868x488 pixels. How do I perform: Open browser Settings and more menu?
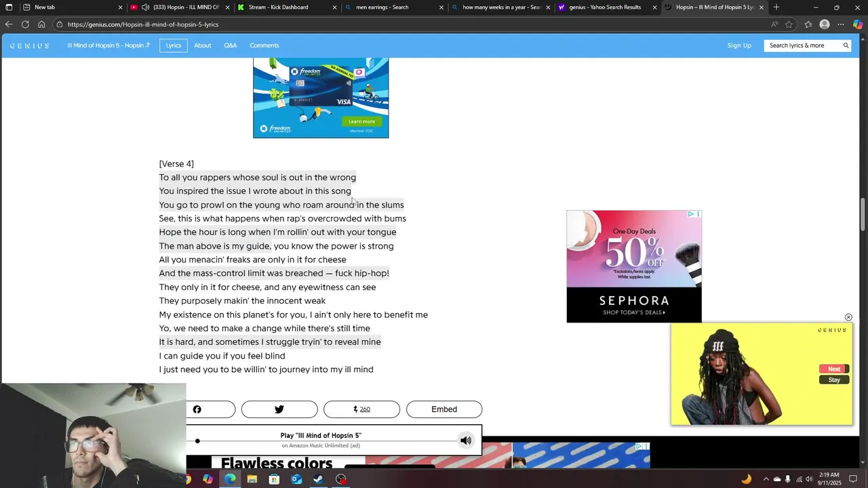[x=841, y=24]
